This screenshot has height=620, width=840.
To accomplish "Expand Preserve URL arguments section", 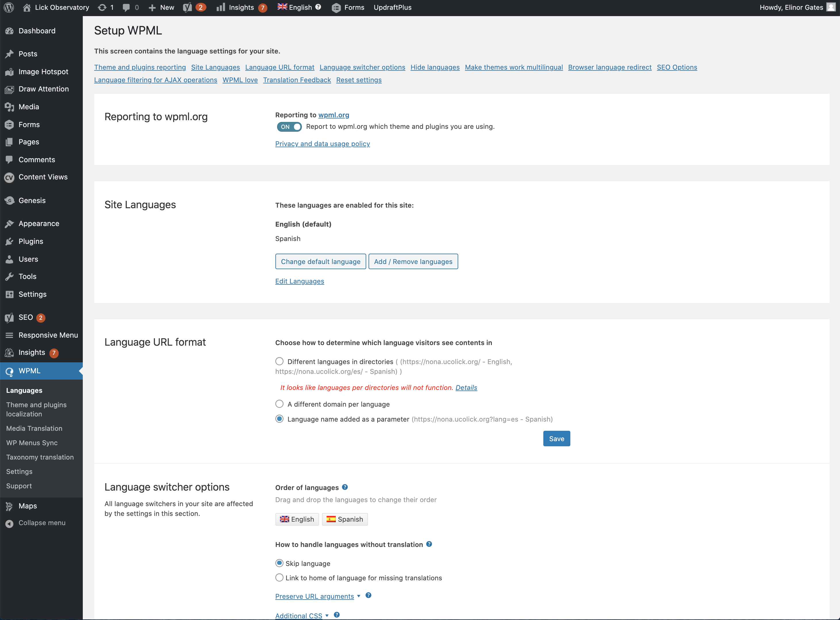I will (x=317, y=596).
